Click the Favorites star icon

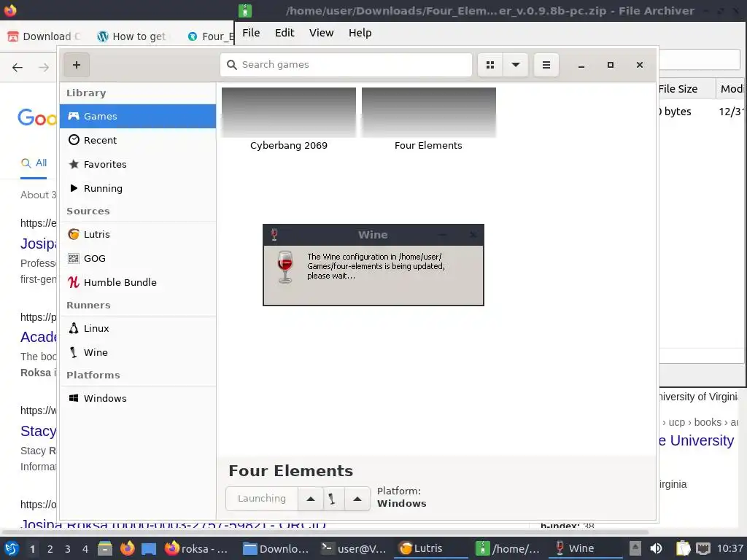point(74,164)
